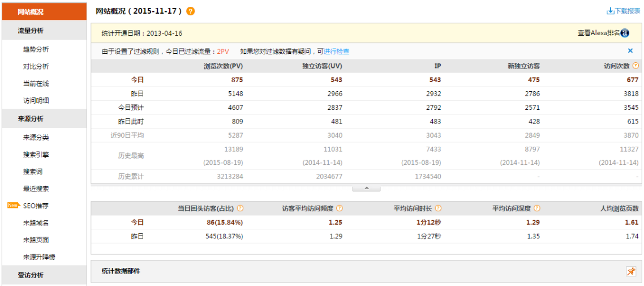Viewport: 644px width, 286px height.
Task: Click today's 访问次数 value 677
Action: coord(633,80)
